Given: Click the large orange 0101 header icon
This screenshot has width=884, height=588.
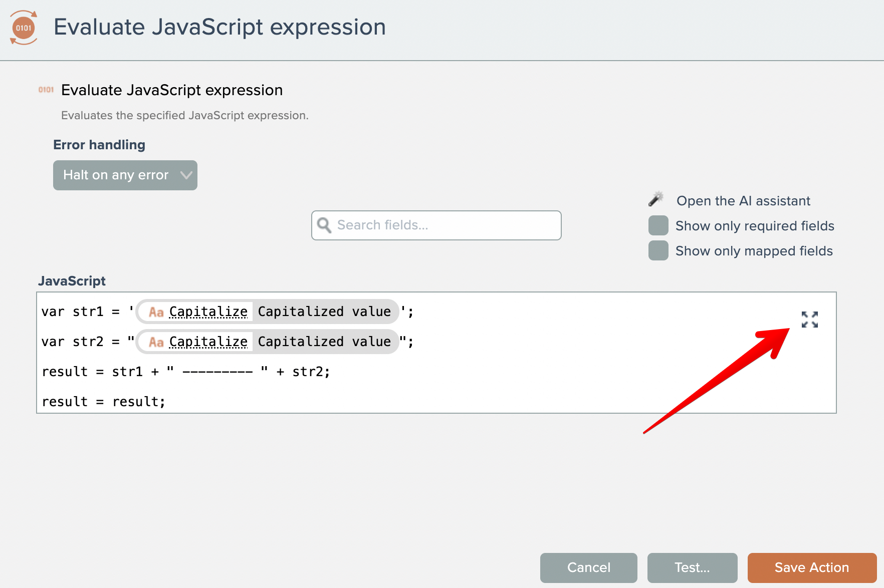Looking at the screenshot, I should point(24,28).
